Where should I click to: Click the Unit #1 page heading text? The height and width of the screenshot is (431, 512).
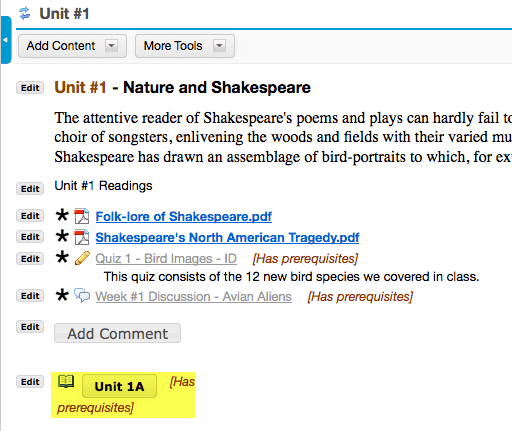[64, 14]
